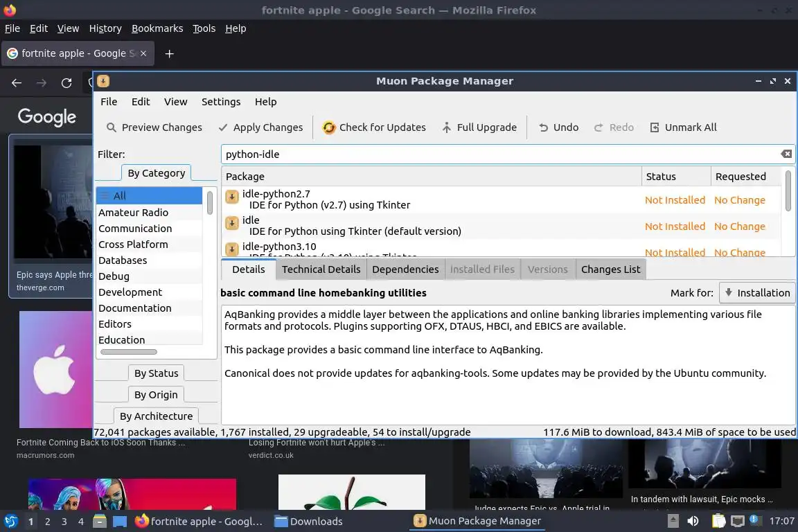The width and height of the screenshot is (798, 532).
Task: Click Unmark All in the toolbar
Action: click(x=683, y=127)
